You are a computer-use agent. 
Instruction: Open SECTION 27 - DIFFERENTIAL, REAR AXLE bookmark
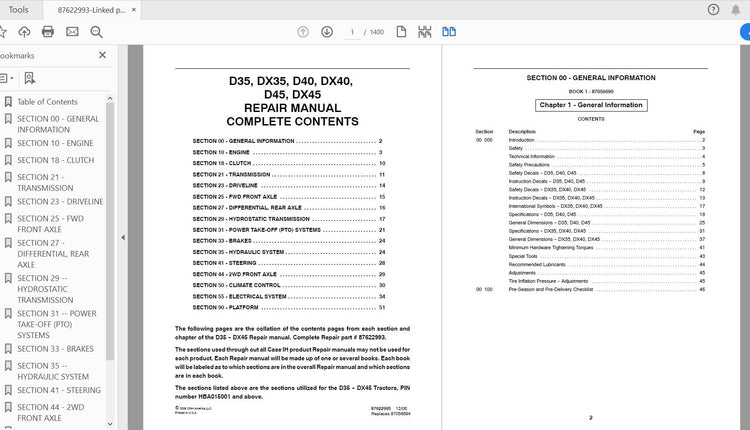click(53, 254)
